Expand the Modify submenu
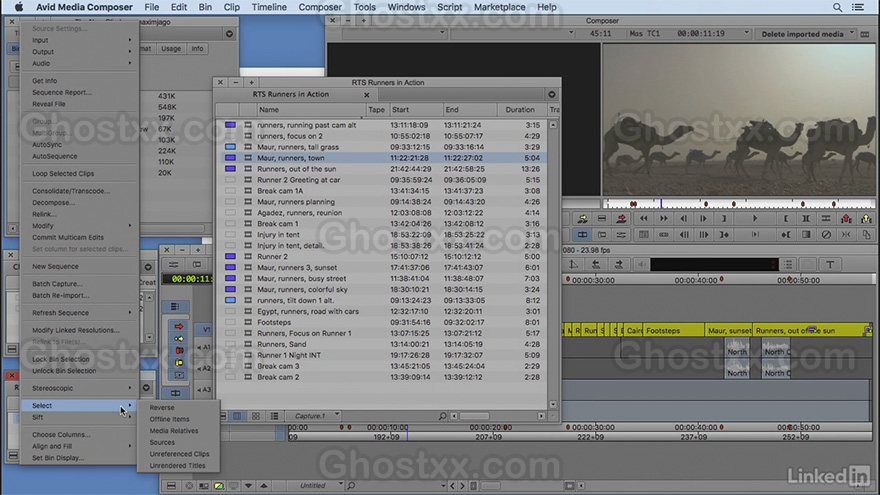 point(80,226)
